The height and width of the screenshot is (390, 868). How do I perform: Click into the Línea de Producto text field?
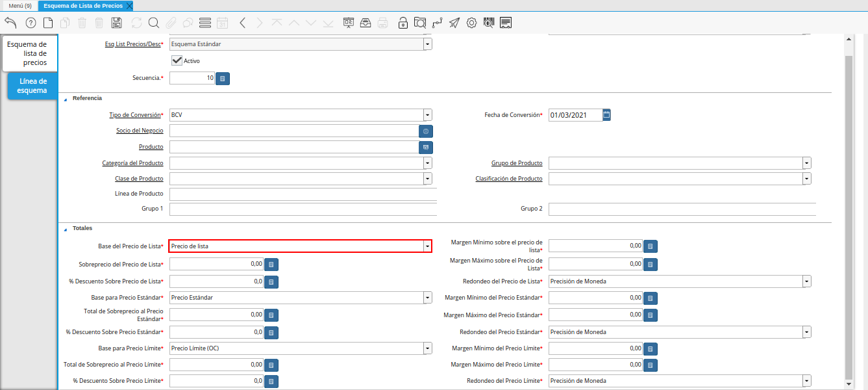[x=303, y=194]
